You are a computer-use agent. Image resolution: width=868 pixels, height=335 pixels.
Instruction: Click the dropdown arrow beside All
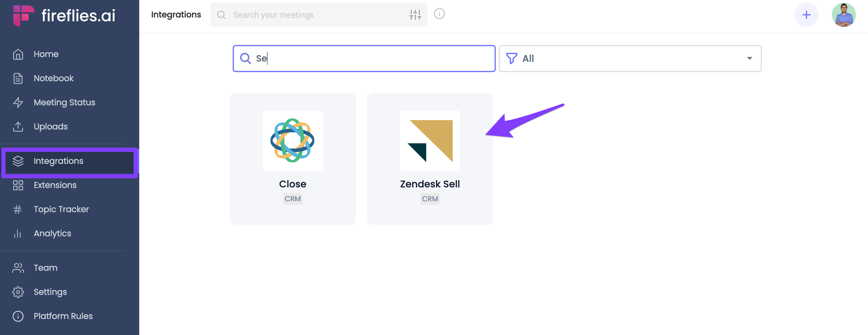(749, 58)
